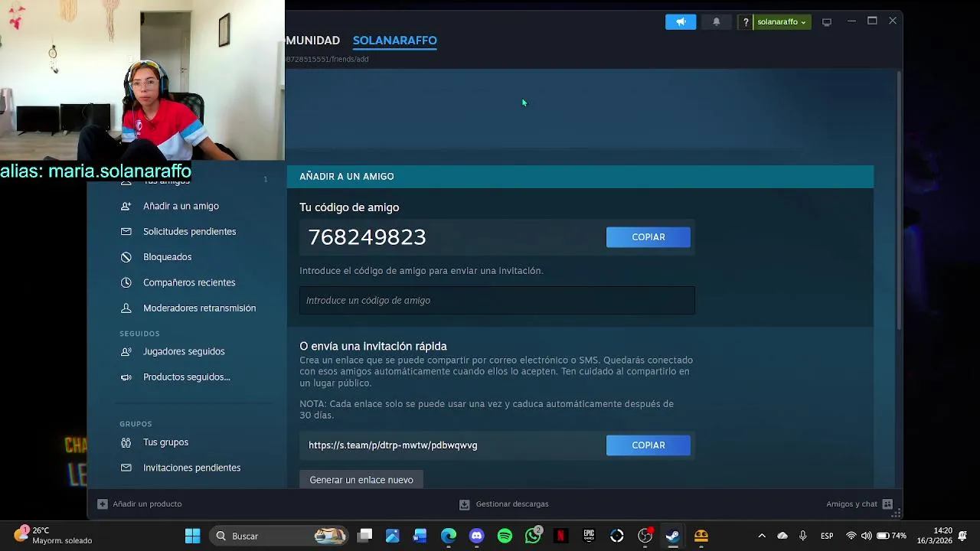Expand the solanaraffo account dropdown
This screenshot has height=551, width=980.
pos(782,22)
